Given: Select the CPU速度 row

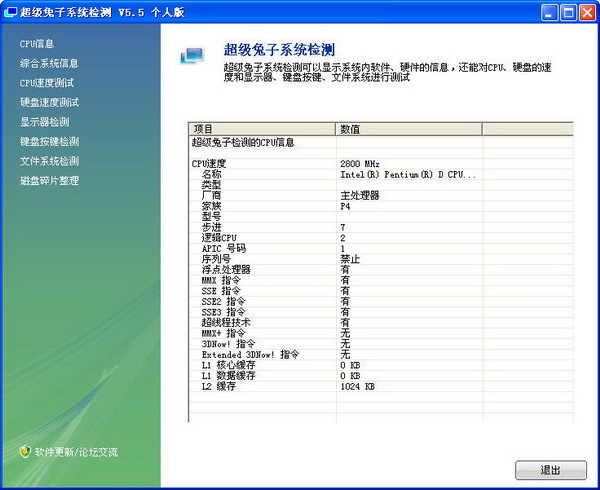Looking at the screenshot, I should pyautogui.click(x=381, y=164).
